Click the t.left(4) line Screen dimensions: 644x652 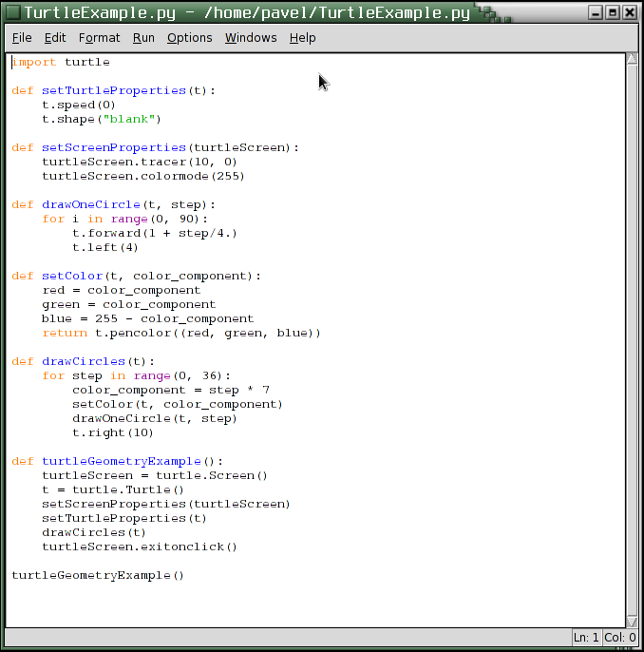(105, 247)
